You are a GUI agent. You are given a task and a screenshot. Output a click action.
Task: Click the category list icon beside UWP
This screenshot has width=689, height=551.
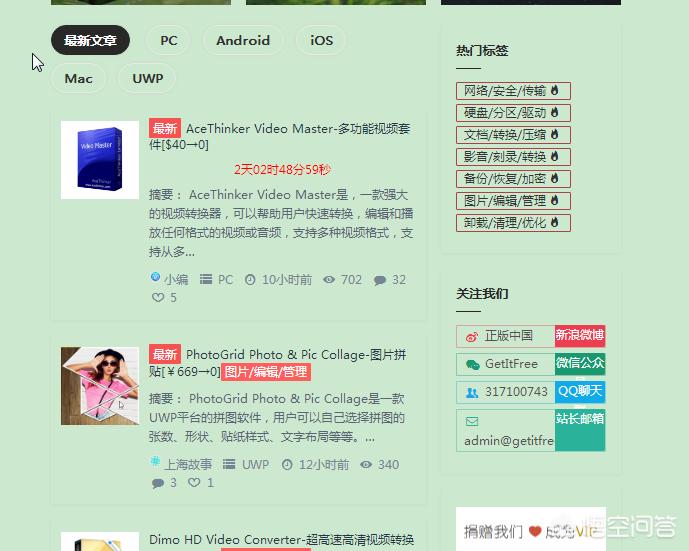pyautogui.click(x=228, y=464)
